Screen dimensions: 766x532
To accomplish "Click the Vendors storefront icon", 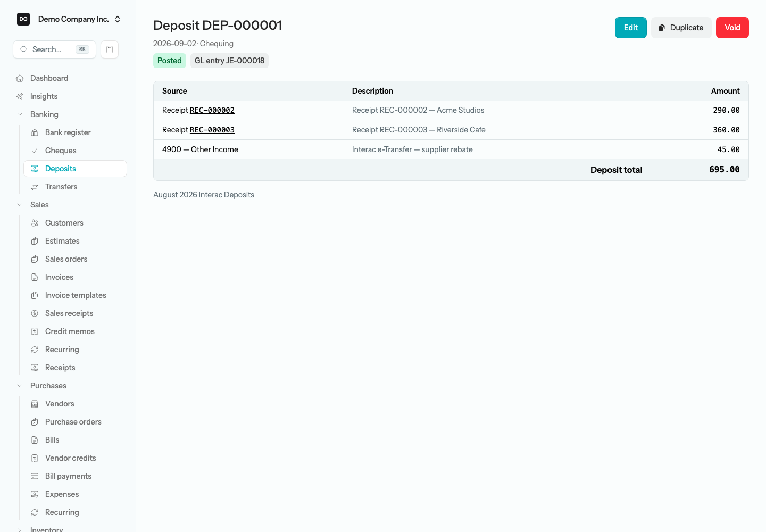I will [35, 404].
